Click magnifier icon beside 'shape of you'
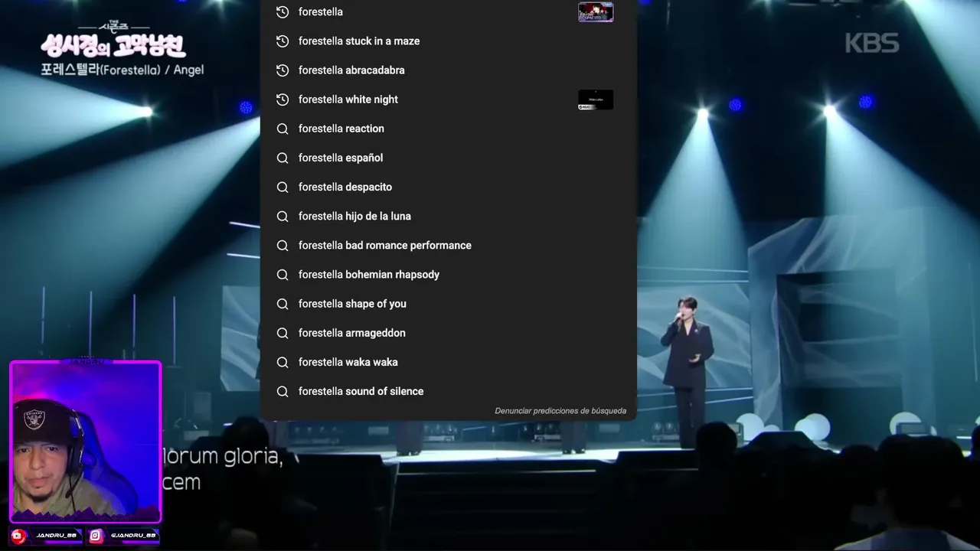 (283, 304)
